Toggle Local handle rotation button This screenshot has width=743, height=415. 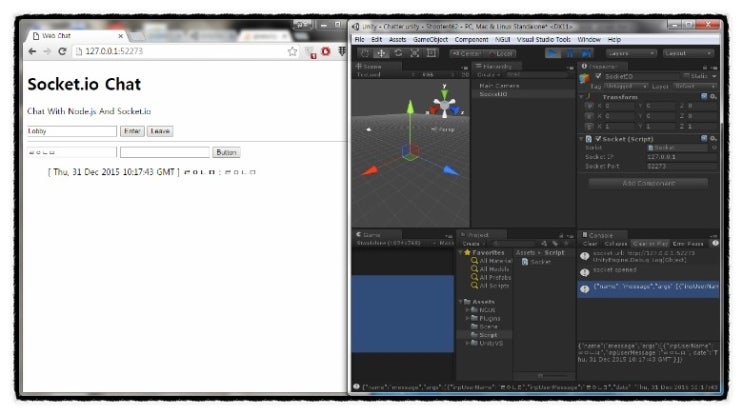pos(501,54)
